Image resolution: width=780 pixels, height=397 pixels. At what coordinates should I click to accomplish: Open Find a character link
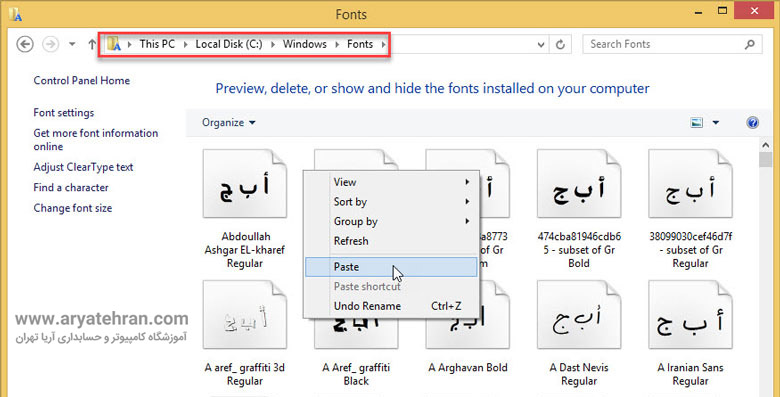71,188
